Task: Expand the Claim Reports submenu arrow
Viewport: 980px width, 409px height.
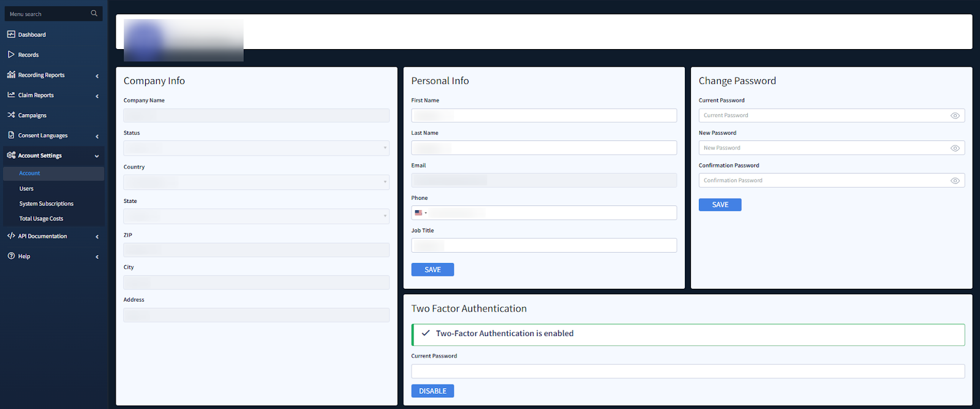Action: pos(97,96)
